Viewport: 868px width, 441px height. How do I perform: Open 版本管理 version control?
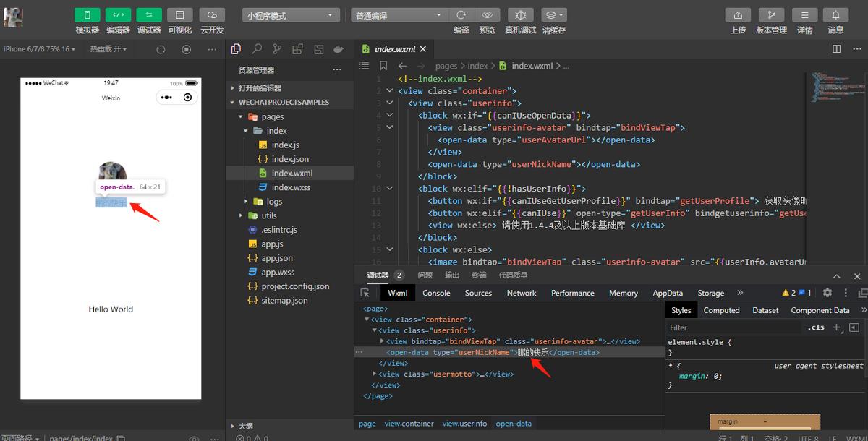771,15
